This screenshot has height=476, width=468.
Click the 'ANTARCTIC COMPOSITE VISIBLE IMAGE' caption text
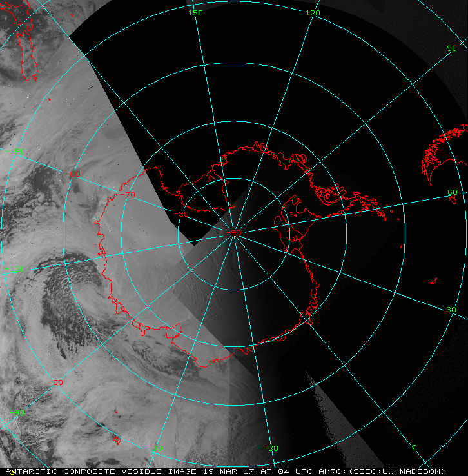pyautogui.click(x=101, y=471)
